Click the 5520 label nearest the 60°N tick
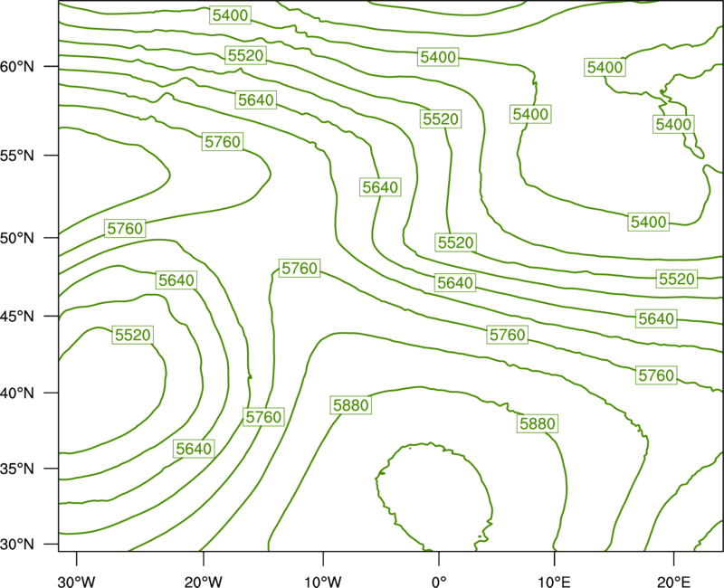Viewport: 724px width, 588px height. (x=245, y=55)
